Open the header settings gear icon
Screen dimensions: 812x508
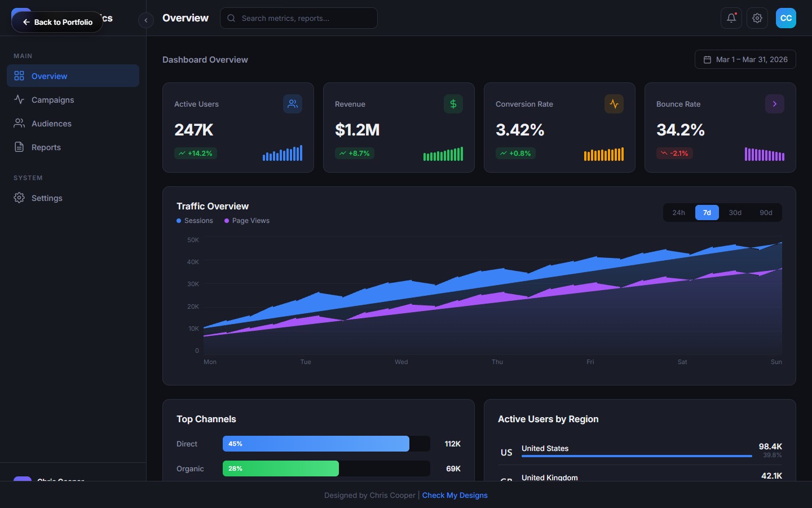[x=757, y=18]
